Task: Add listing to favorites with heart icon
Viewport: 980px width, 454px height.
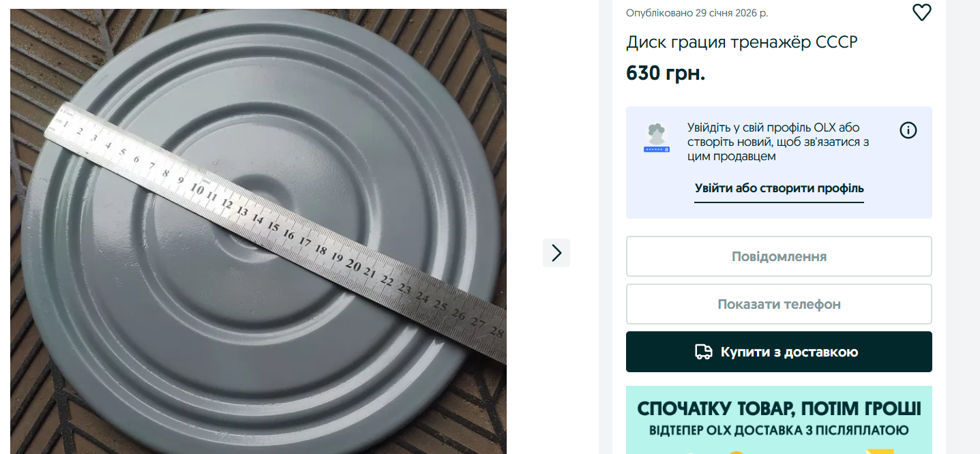Action: tap(921, 12)
